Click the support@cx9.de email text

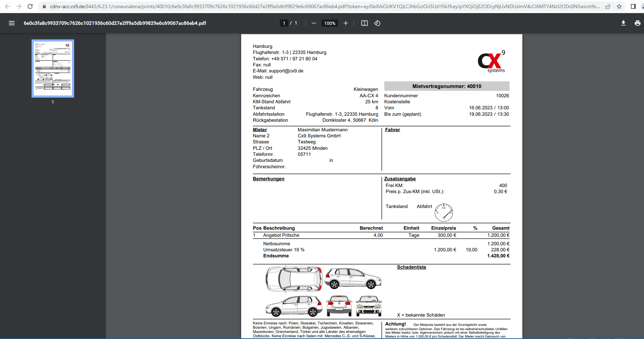286,71
